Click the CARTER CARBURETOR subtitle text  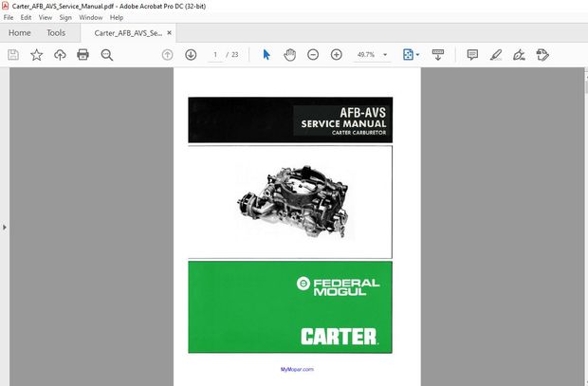[358, 133]
